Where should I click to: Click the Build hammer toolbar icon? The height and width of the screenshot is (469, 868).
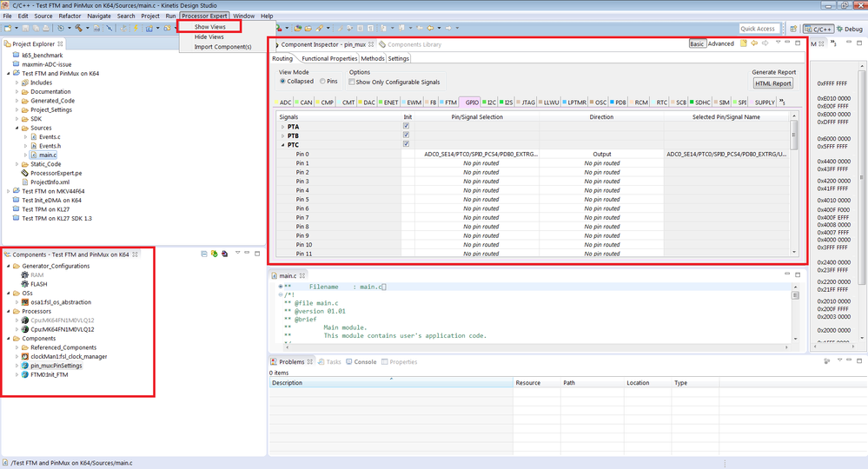click(x=78, y=28)
